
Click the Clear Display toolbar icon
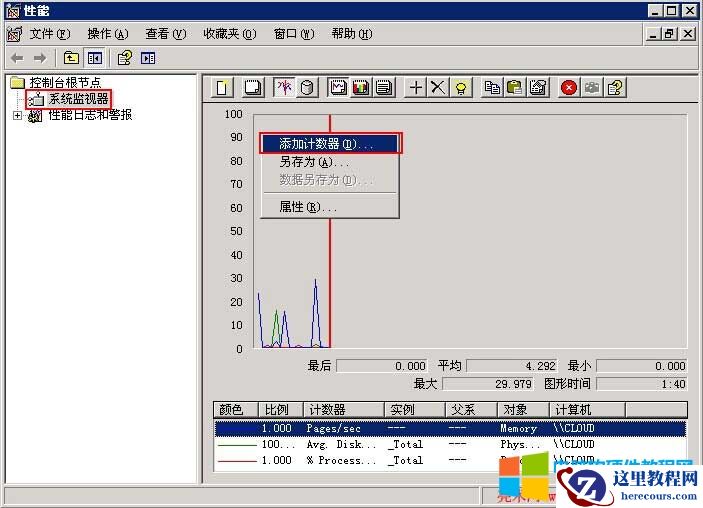[x=252, y=87]
